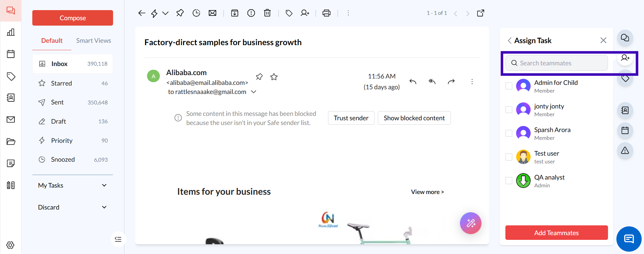Click the snooze clock icon in toolbar
Screen dimensions: 644x254
(196, 13)
